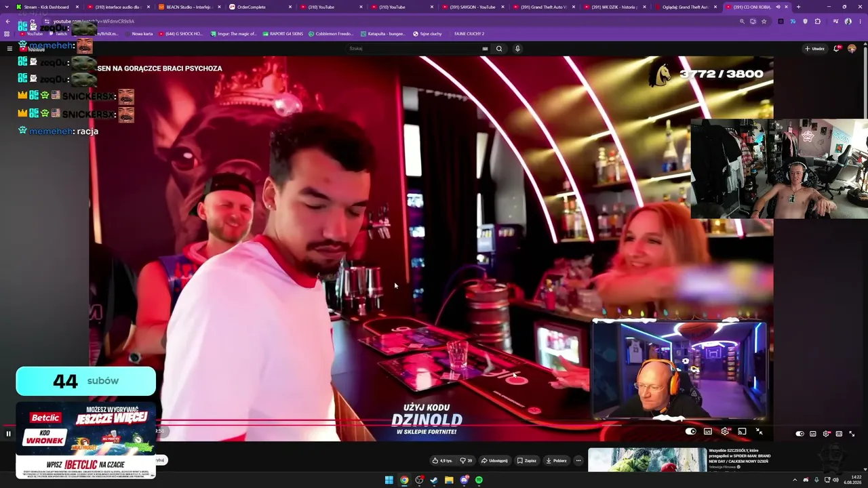Cast the video to a device
Viewport: 868px width, 488px height.
[742, 432]
